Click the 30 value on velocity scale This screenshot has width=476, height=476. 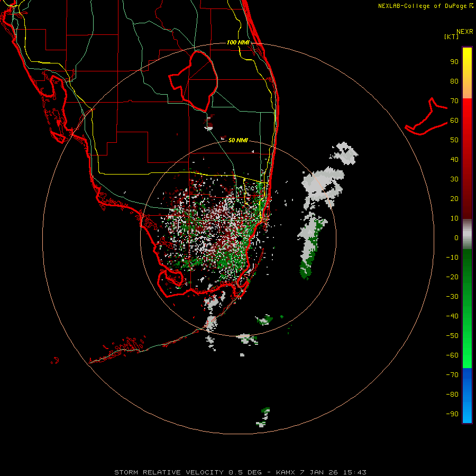pos(454,179)
